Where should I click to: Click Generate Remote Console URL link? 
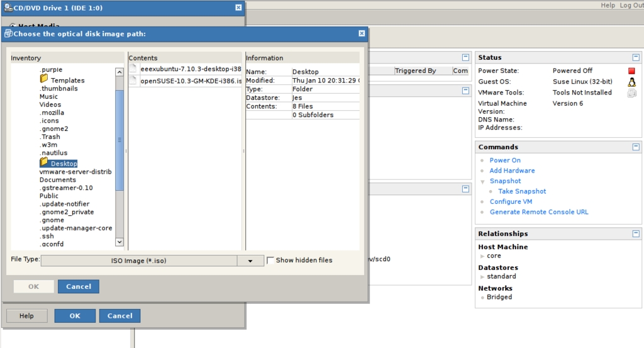point(539,212)
